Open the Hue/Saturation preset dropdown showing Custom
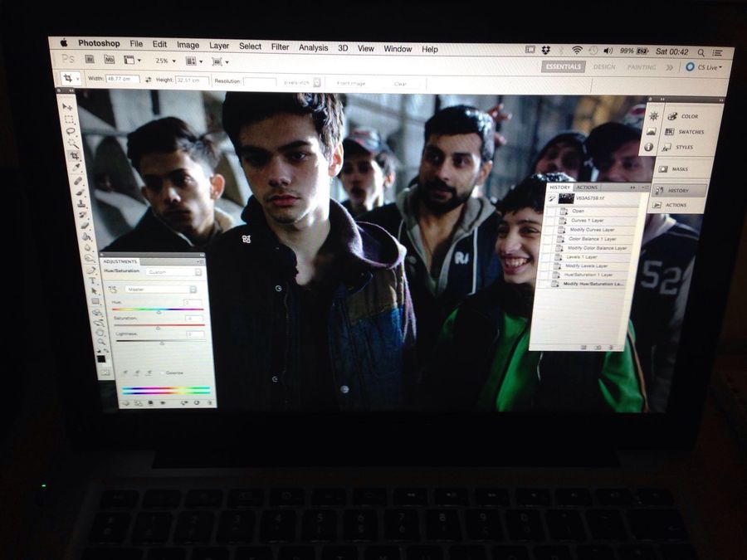Screen dimensions: 747x560 (x=174, y=272)
